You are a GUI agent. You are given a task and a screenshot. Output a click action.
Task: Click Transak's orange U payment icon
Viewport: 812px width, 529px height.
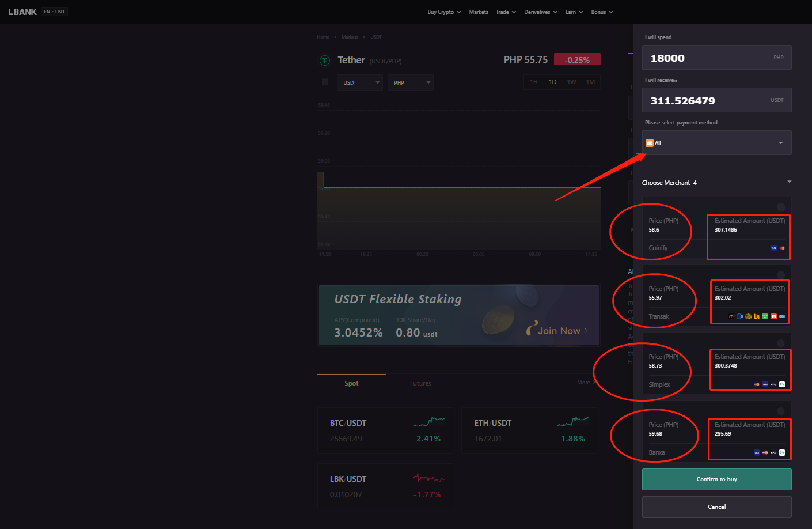(x=756, y=316)
